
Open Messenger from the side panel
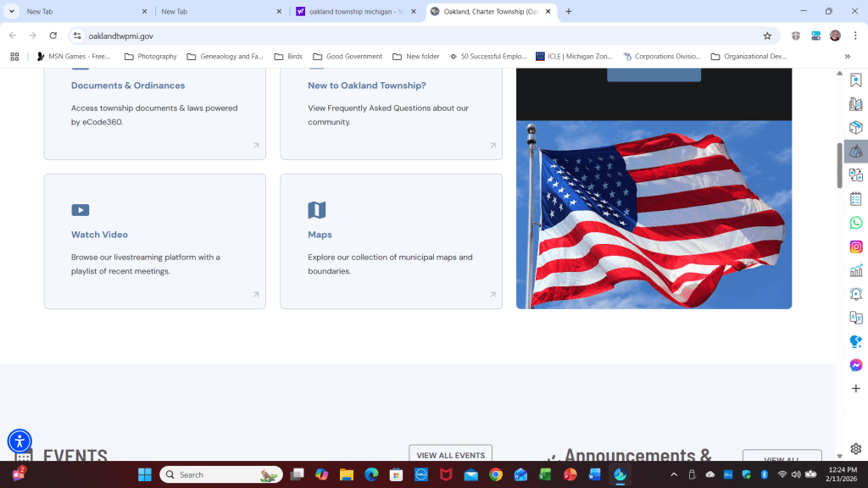click(856, 365)
